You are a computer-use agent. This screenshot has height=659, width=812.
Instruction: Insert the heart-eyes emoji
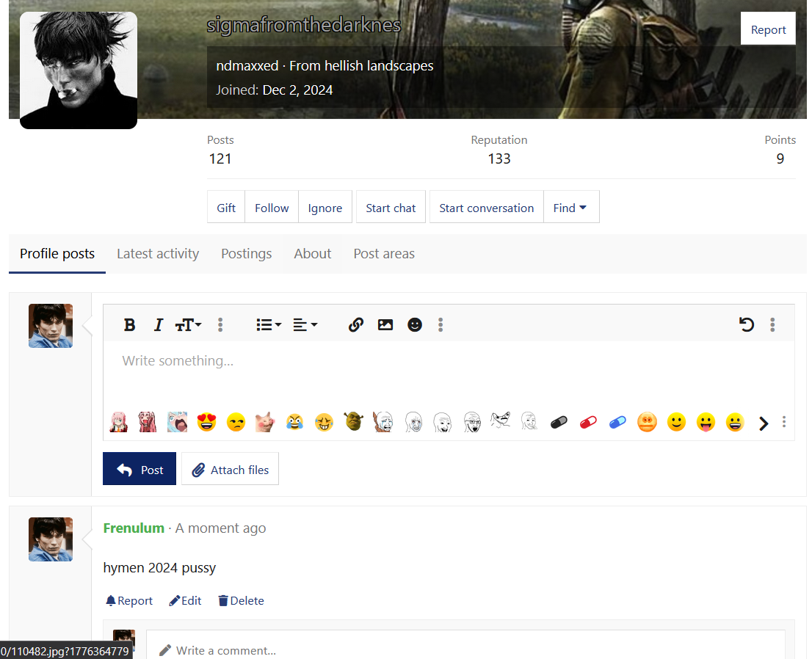point(206,422)
